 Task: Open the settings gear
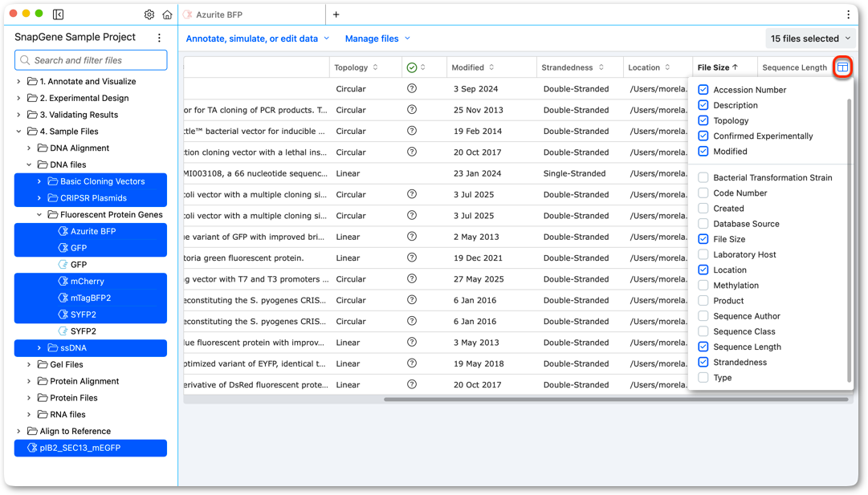coord(149,15)
